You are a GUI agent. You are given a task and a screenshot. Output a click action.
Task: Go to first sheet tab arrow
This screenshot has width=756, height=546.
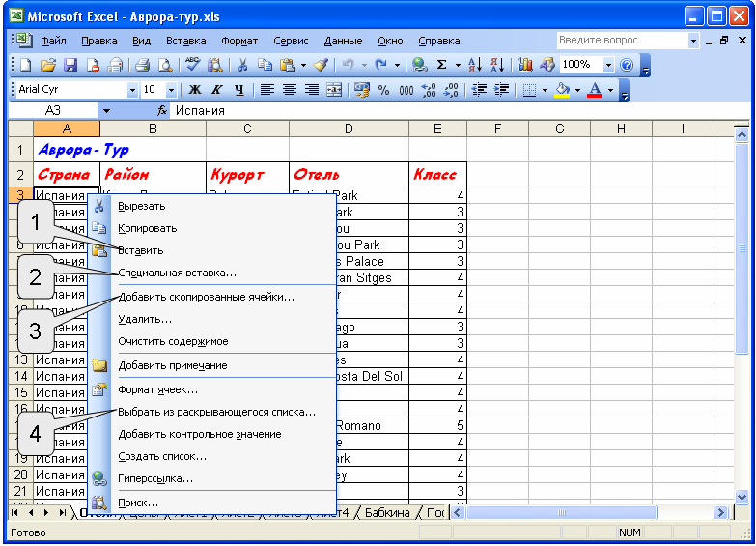[x=14, y=513]
